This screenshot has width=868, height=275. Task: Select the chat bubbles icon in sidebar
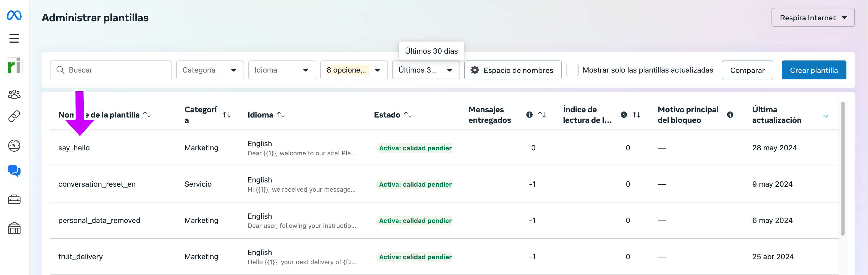coord(14,172)
